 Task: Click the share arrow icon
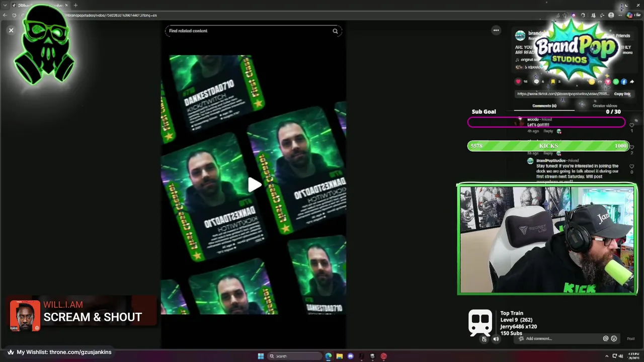tap(632, 81)
